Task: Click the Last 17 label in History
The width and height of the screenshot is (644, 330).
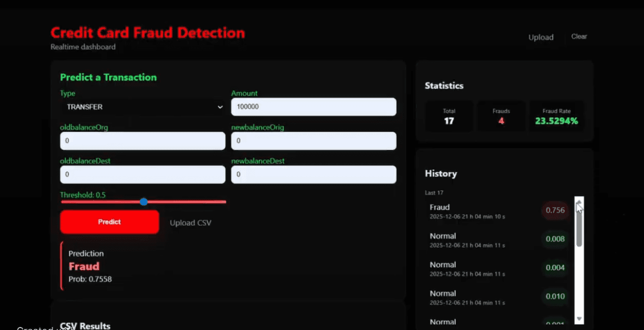Action: point(434,193)
